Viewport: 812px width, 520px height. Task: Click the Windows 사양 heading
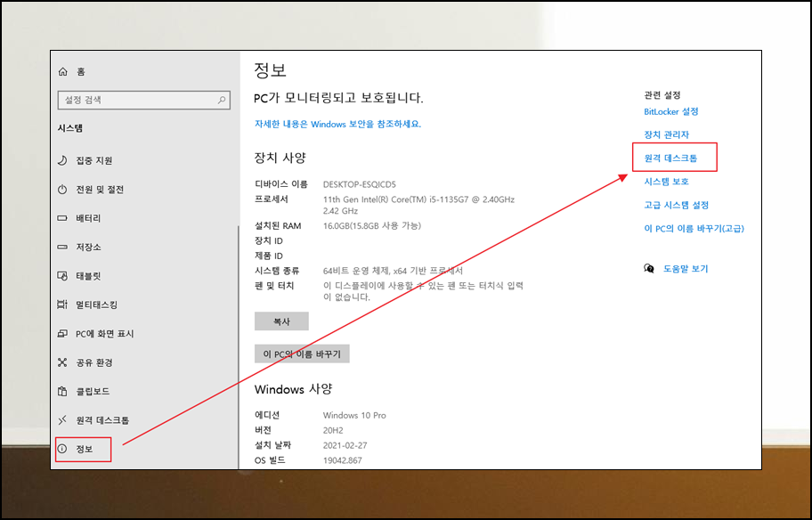click(293, 389)
